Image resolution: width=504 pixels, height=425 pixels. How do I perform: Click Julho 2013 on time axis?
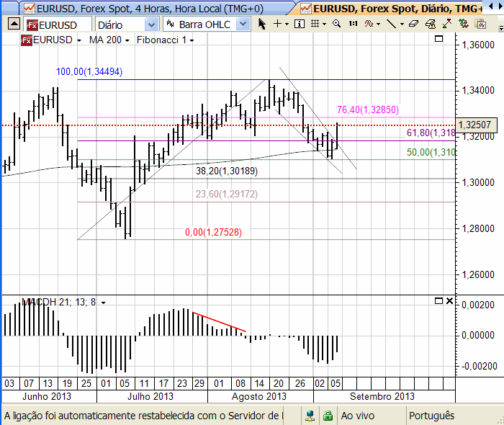click(x=150, y=396)
